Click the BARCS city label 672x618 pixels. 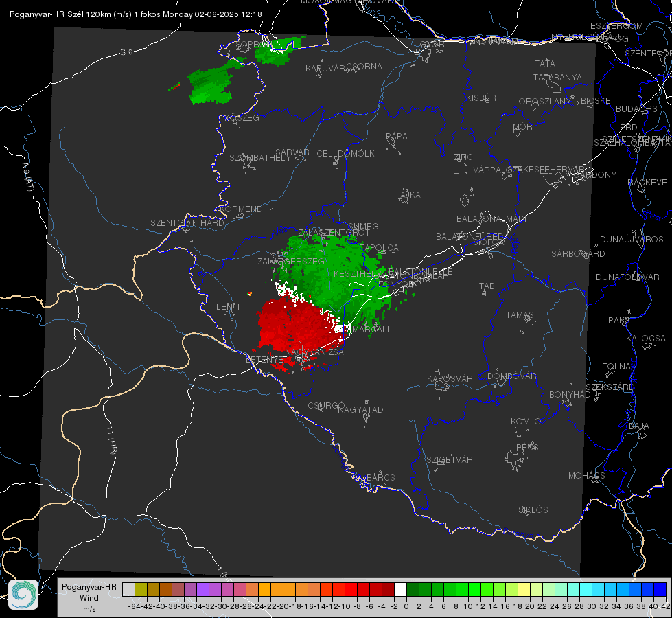pos(380,477)
